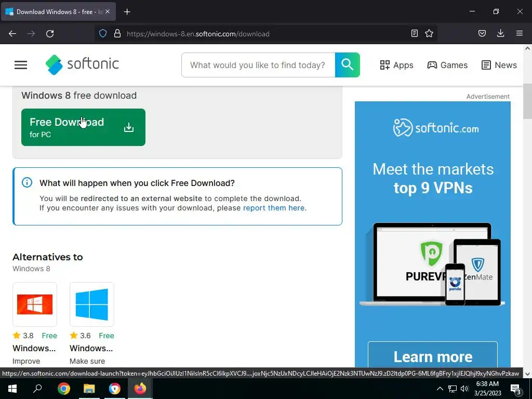532x399 pixels.
Task: Open the tracking protection shield
Action: coord(103,34)
